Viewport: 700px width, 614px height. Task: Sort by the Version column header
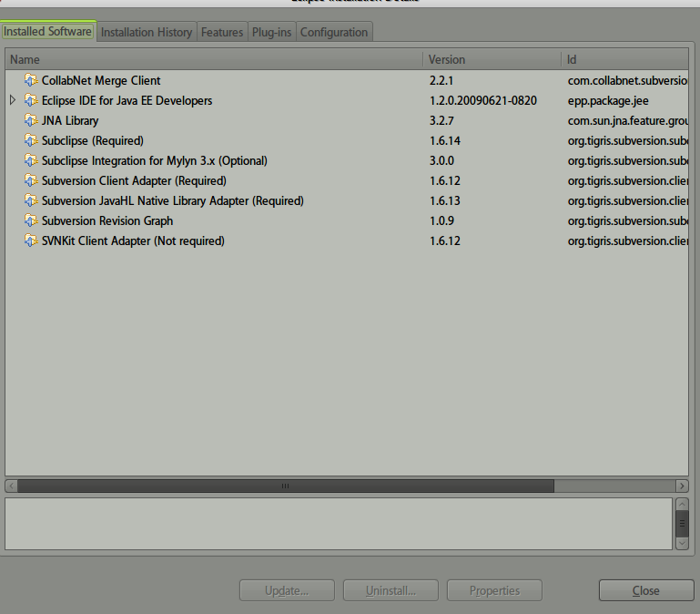coord(492,59)
